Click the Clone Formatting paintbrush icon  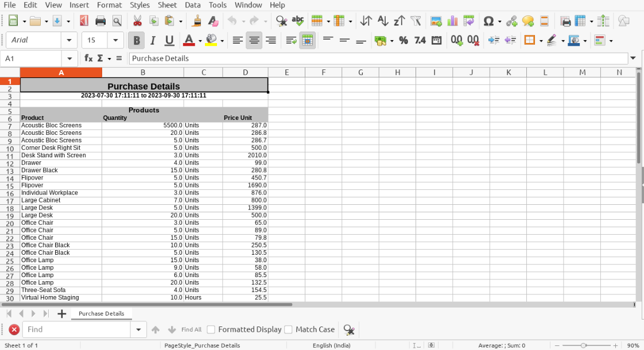point(196,21)
